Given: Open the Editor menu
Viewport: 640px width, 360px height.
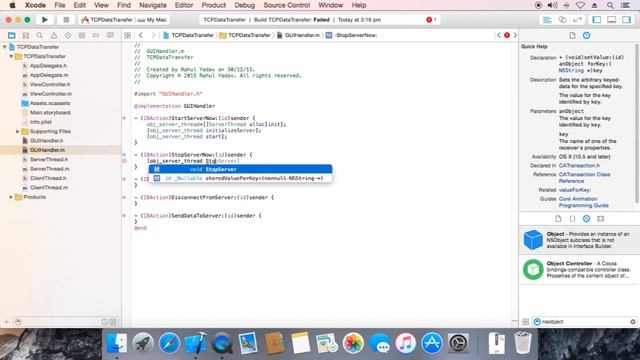Looking at the screenshot, I should (x=184, y=5).
